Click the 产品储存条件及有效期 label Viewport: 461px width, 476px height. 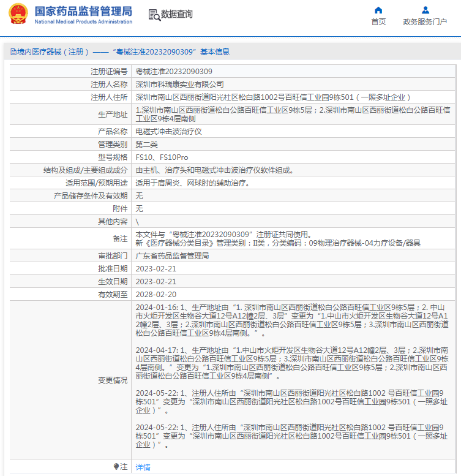pos(91,196)
